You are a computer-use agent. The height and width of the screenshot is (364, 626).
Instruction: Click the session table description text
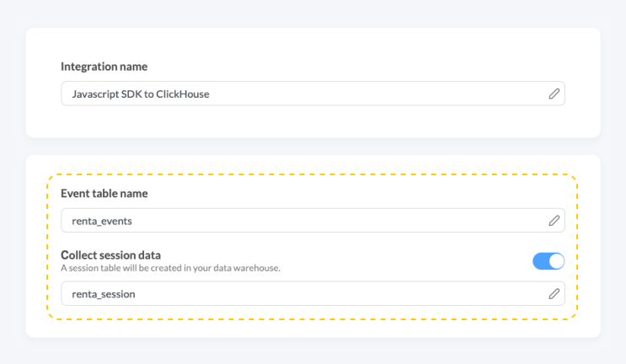[170, 268]
